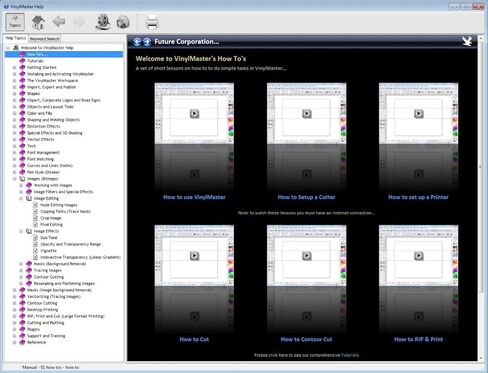Click page icon beside Vignette
This screenshot has width=488, height=373.
tap(35, 251)
